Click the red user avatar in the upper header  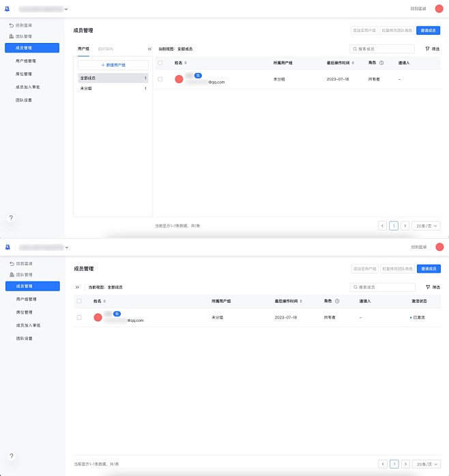[438, 9]
